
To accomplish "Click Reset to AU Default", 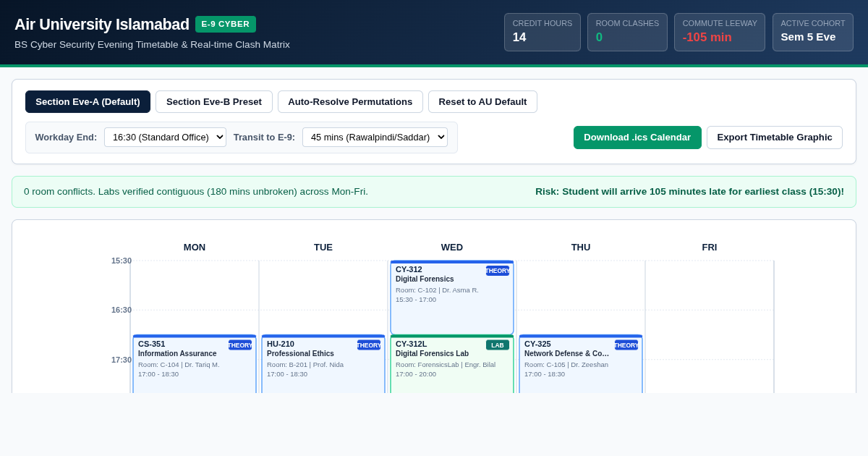I will coord(482,101).
